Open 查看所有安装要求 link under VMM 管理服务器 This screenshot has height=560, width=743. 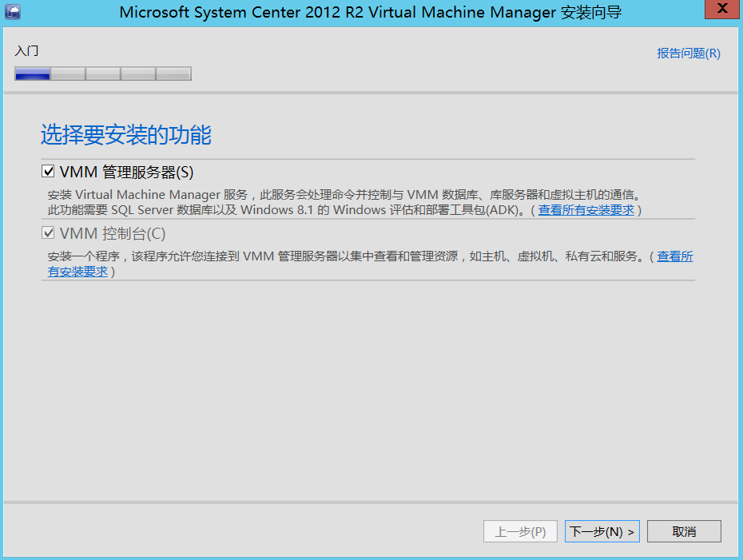coord(586,210)
